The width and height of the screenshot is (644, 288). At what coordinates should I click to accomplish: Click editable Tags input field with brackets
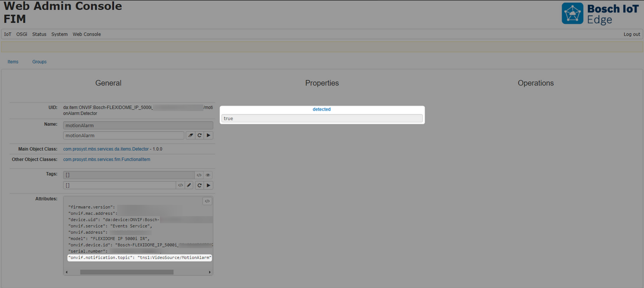point(120,185)
